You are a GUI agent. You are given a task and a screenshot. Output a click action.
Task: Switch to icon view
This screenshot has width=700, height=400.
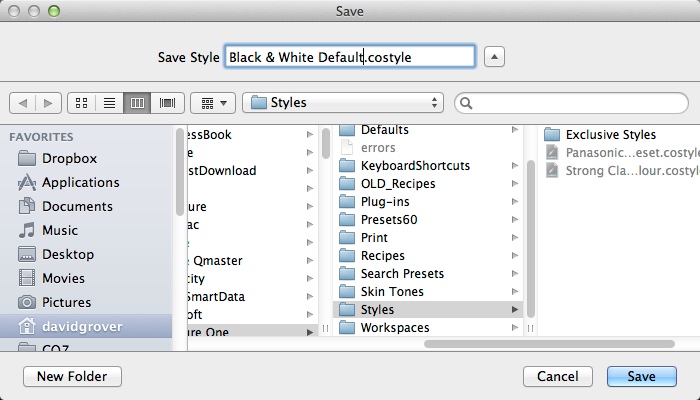tap(82, 103)
